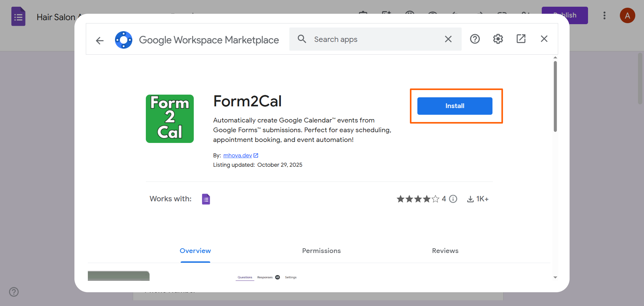Click the rating info icon next to stars

453,199
